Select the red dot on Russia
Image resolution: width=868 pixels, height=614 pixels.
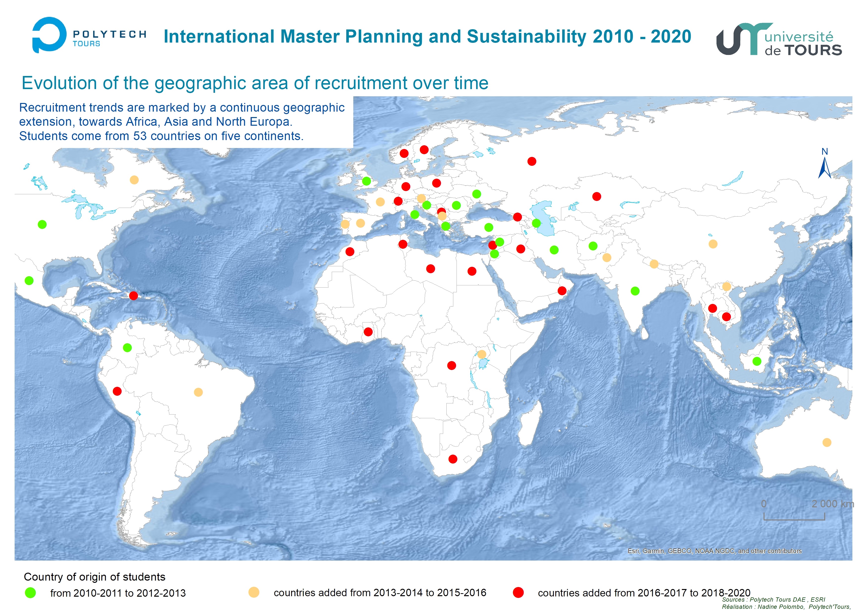point(532,161)
